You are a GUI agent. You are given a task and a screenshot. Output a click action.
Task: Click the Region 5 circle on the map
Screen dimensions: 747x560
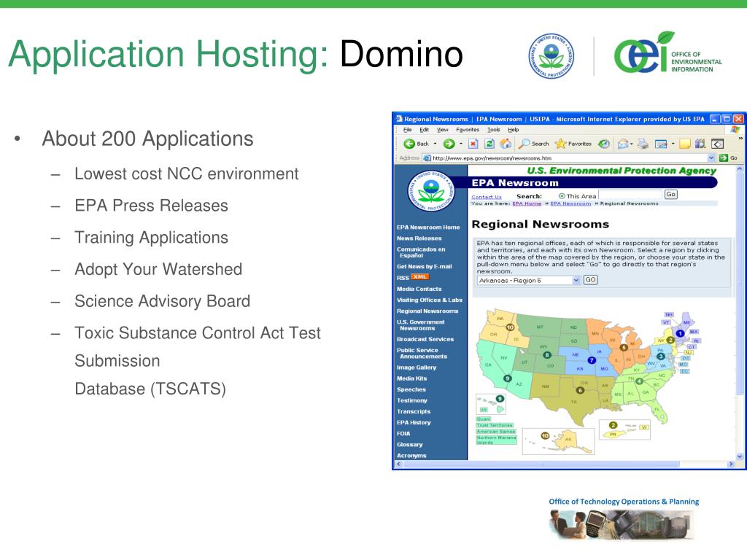624,348
